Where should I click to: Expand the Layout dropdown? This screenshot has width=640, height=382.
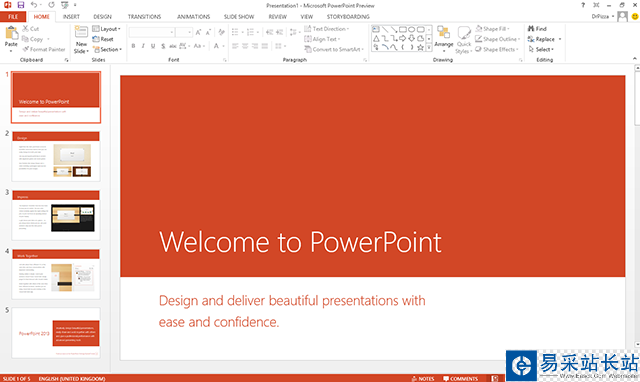tap(107, 29)
